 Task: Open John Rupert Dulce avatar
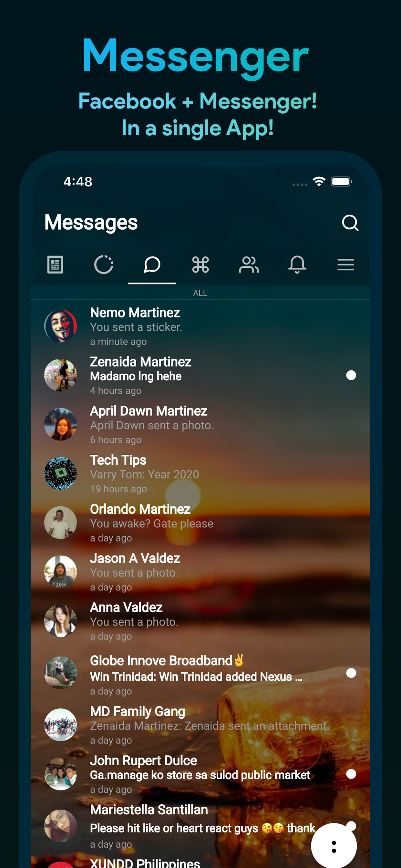61,774
